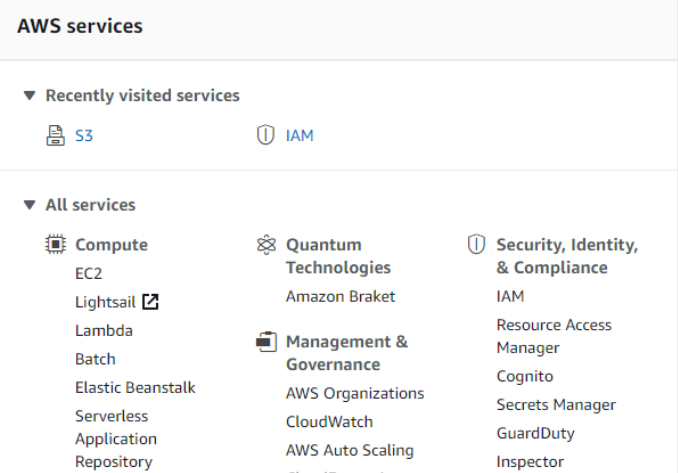Image resolution: width=678 pixels, height=473 pixels.
Task: Open AWS Organizations
Action: click(x=355, y=393)
